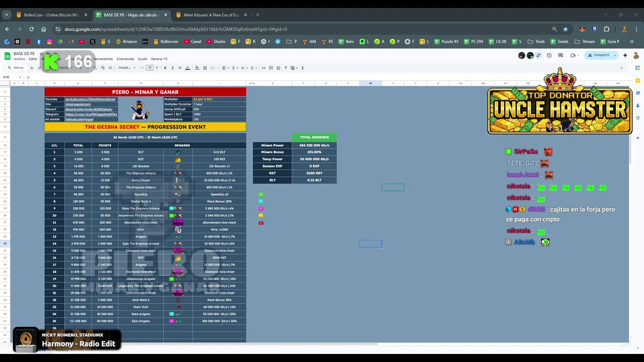Open the text wrapping dropdown
Image resolution: width=644 pixels, height=362 pixels.
tap(244, 68)
